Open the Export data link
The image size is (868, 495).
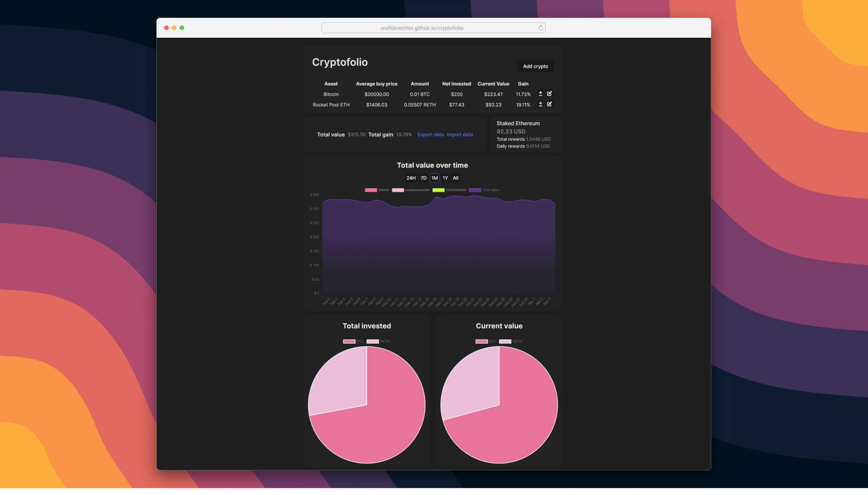pyautogui.click(x=430, y=134)
